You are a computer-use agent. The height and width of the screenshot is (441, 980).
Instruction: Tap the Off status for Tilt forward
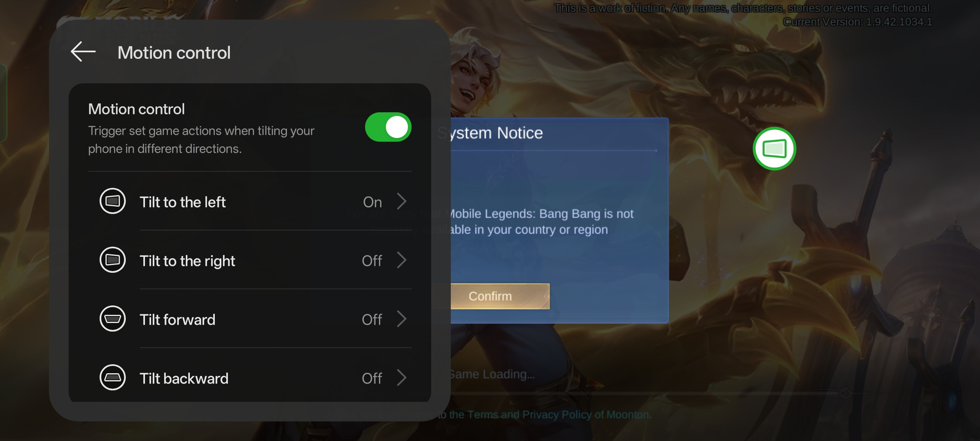(x=372, y=320)
